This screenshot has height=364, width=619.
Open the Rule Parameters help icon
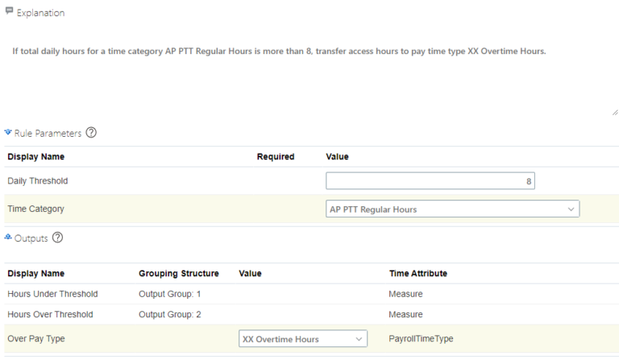(91, 133)
